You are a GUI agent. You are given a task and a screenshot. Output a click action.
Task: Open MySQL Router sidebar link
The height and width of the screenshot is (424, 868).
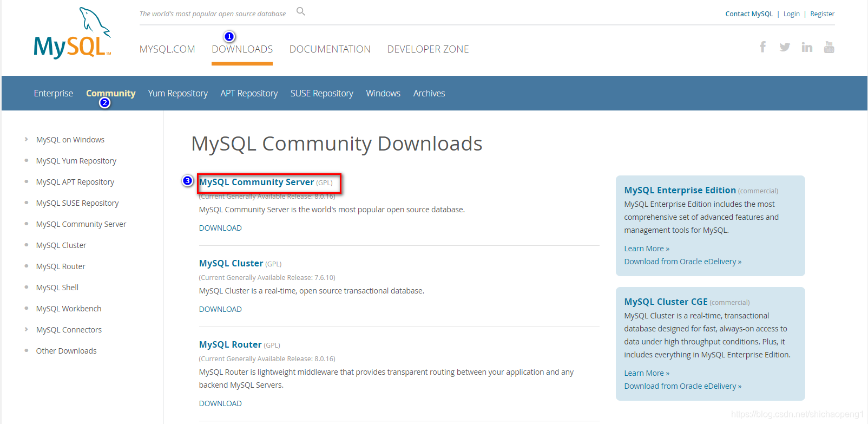pyautogui.click(x=61, y=266)
